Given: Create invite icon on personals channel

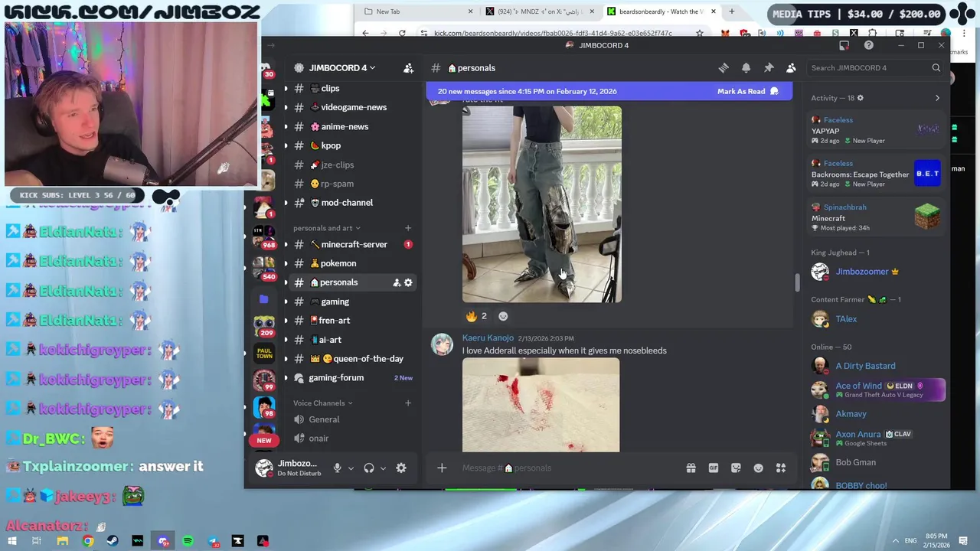Looking at the screenshot, I should pos(397,282).
